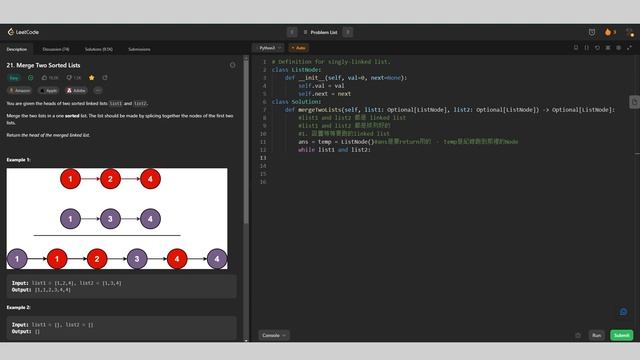Open the Discussion tab
This screenshot has width=640, height=360.
pyautogui.click(x=56, y=49)
